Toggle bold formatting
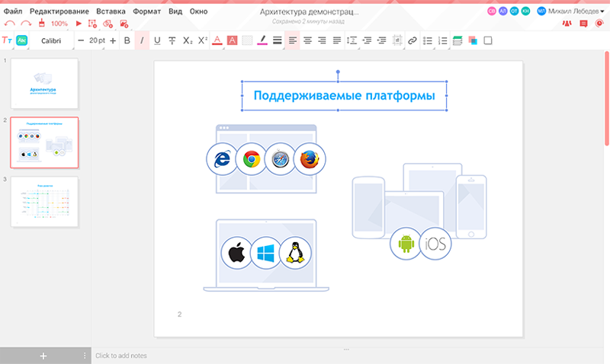 pyautogui.click(x=127, y=40)
